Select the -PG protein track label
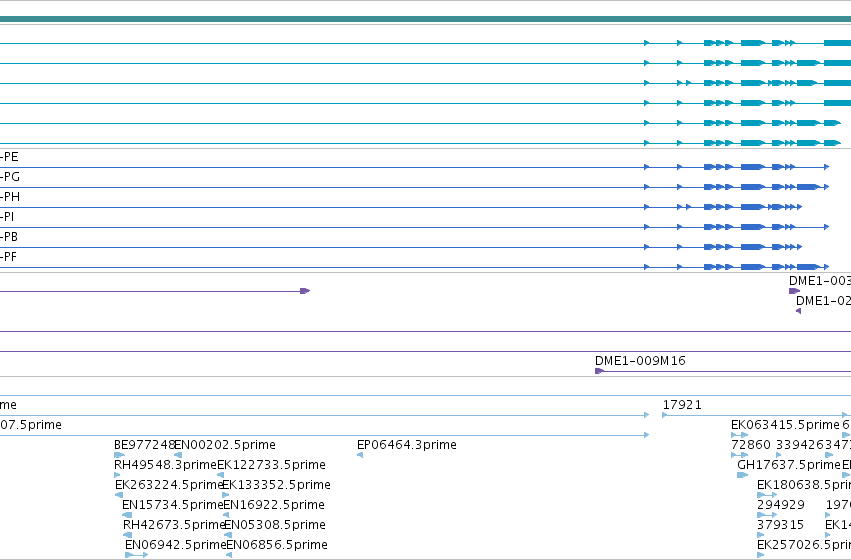851x560 pixels. tap(10, 177)
